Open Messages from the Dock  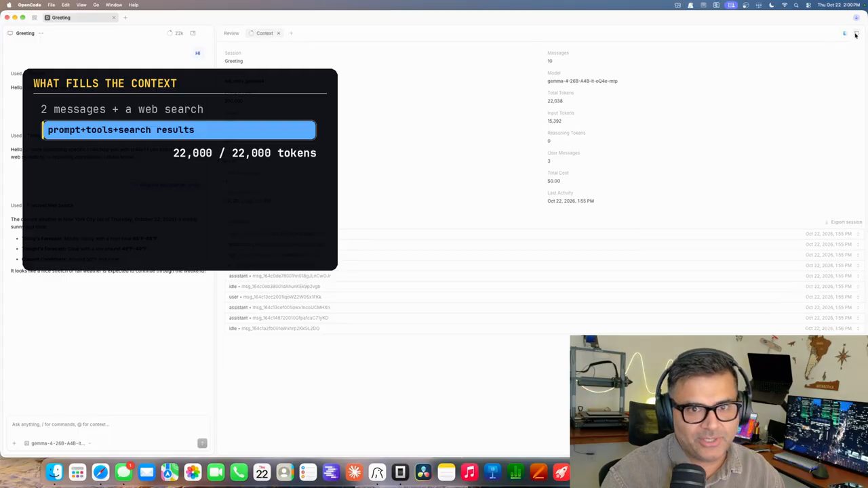(x=123, y=472)
